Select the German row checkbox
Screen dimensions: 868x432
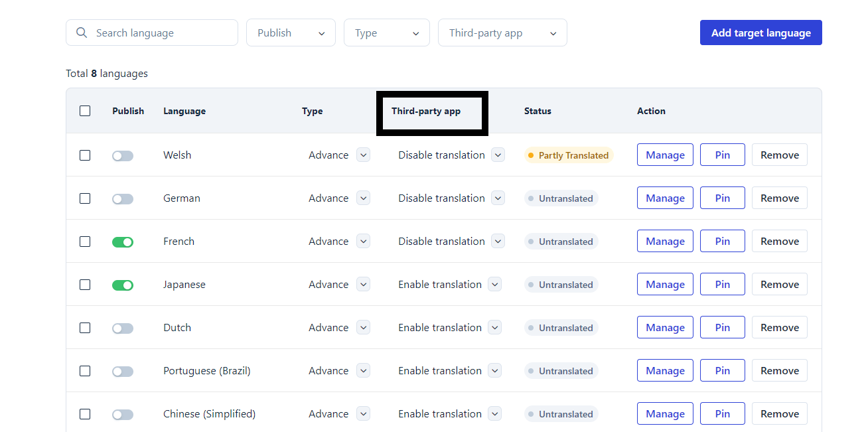point(85,198)
